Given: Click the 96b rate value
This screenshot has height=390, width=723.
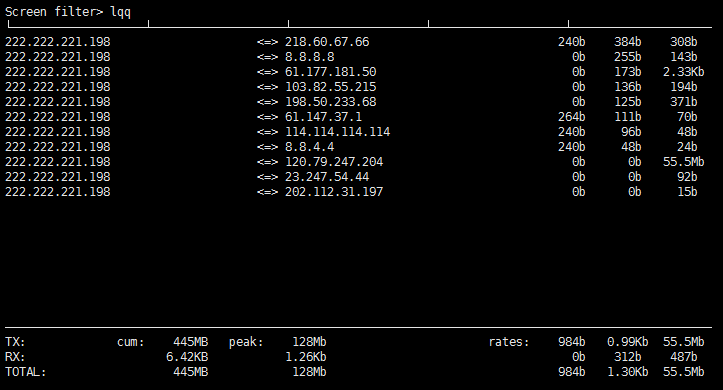Looking at the screenshot, I should (631, 132).
